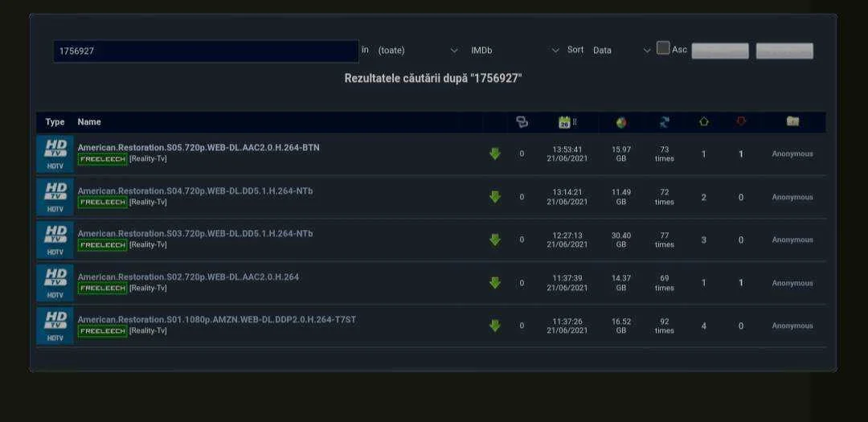
Task: Download American.Restoration.S01 torrent via green arrow
Action: pyautogui.click(x=495, y=326)
